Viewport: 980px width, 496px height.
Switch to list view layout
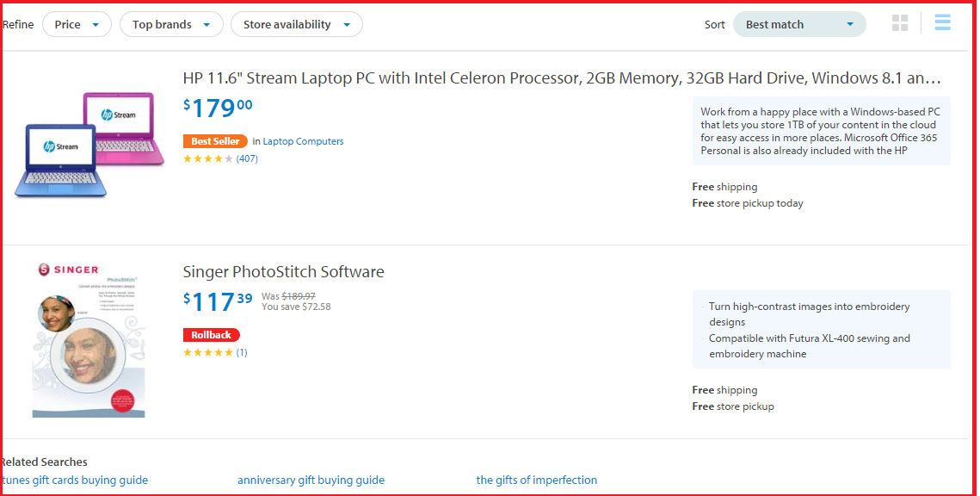coord(943,23)
